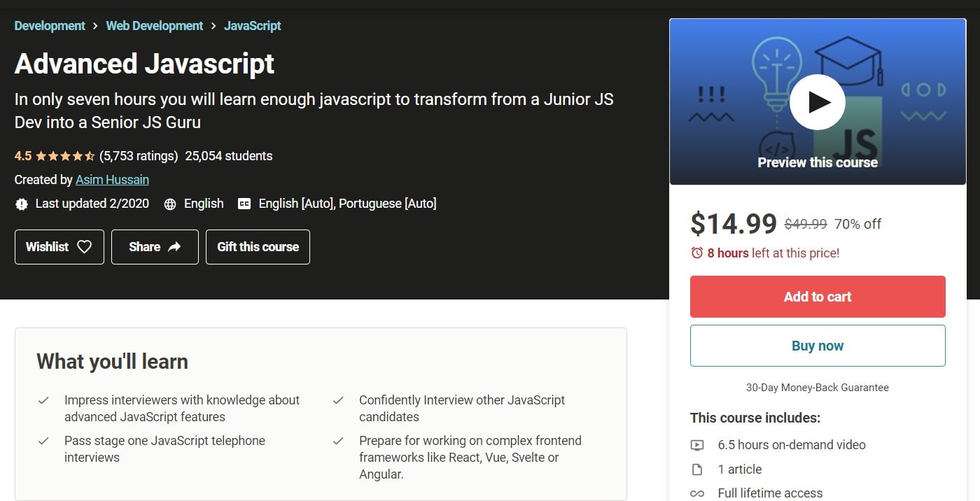Click the heart icon on Wishlist button
Screen dimensions: 980x501
click(83, 247)
